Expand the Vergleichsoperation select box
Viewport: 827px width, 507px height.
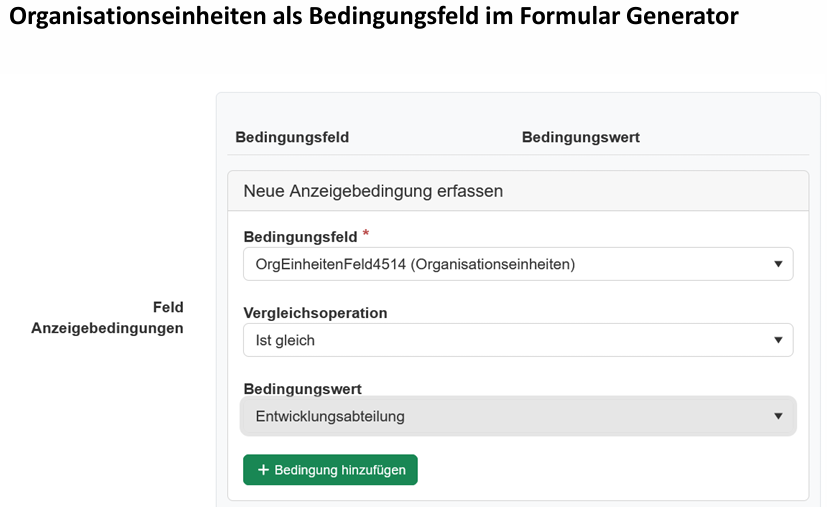pos(518,340)
